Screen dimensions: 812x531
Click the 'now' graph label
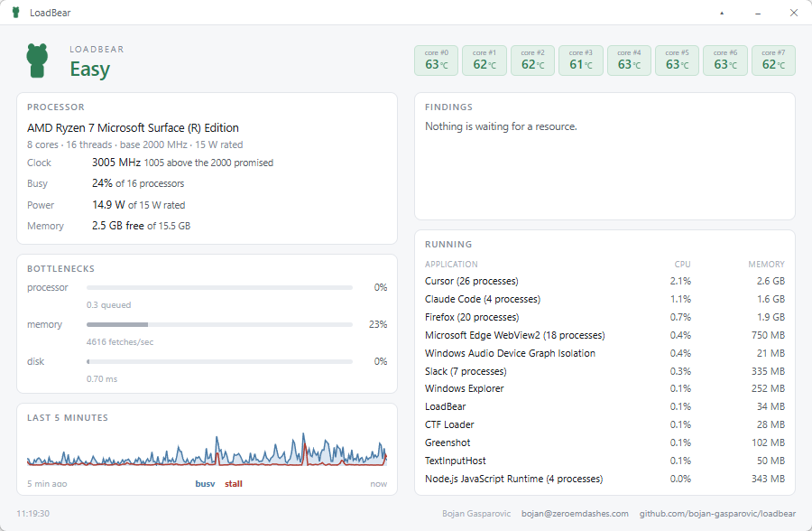pos(379,484)
